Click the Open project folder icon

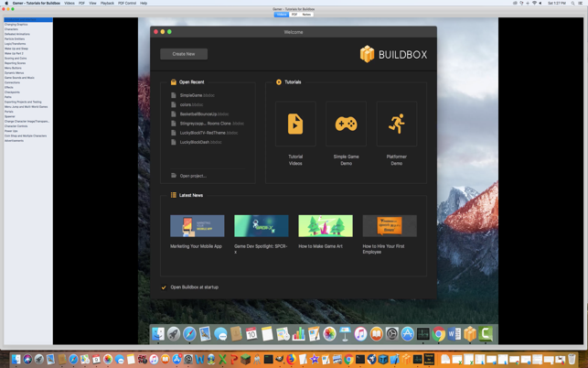[173, 176]
